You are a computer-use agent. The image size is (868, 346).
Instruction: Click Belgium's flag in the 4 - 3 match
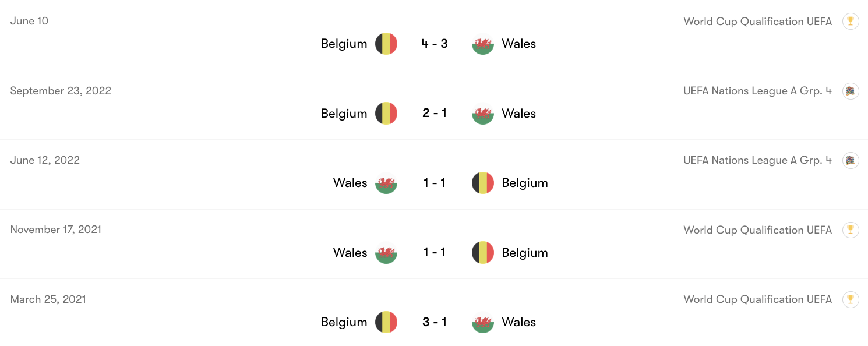[386, 44]
